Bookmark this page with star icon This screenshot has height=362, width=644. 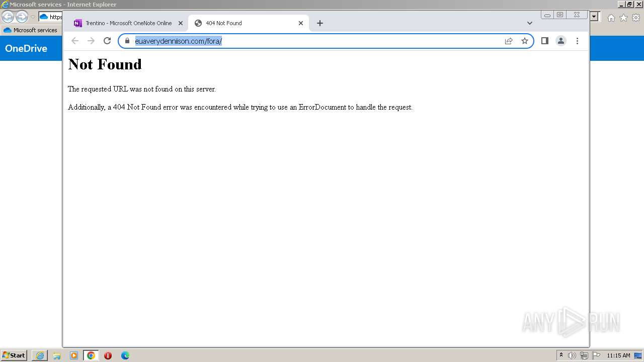(x=525, y=41)
